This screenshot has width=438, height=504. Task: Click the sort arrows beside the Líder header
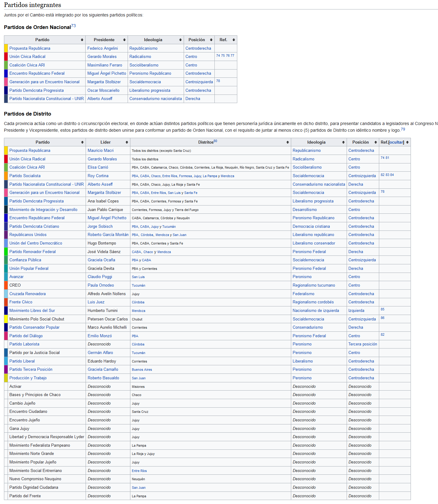(x=127, y=142)
